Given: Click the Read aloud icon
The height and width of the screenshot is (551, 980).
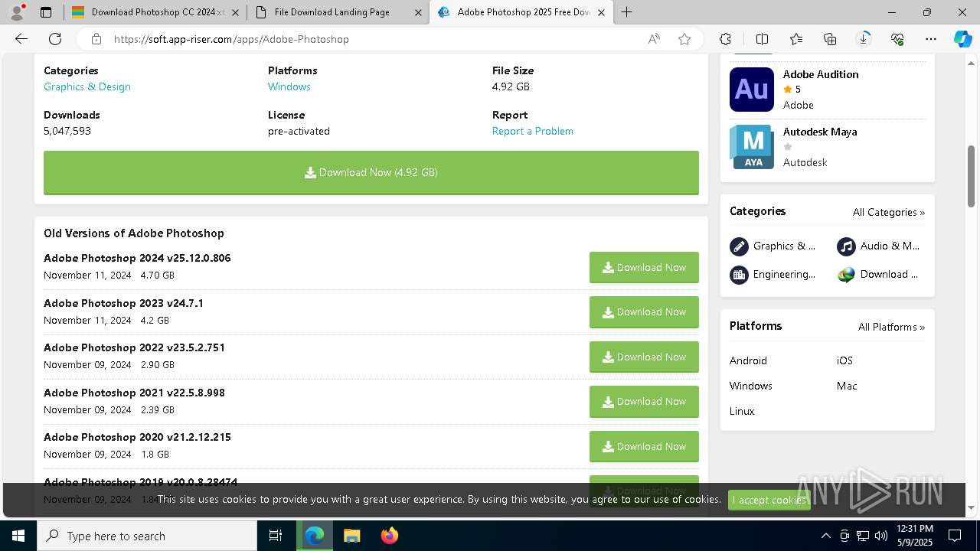Looking at the screenshot, I should point(654,39).
